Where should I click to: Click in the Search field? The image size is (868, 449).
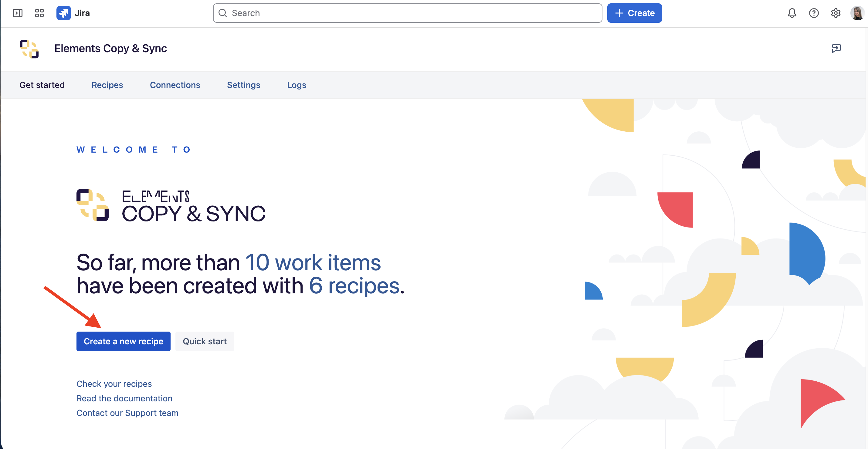click(407, 13)
